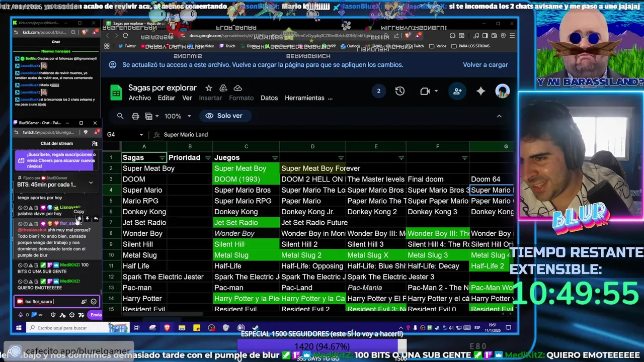Toggle filter on Sagas column
The height and width of the screenshot is (362, 644).
click(162, 158)
